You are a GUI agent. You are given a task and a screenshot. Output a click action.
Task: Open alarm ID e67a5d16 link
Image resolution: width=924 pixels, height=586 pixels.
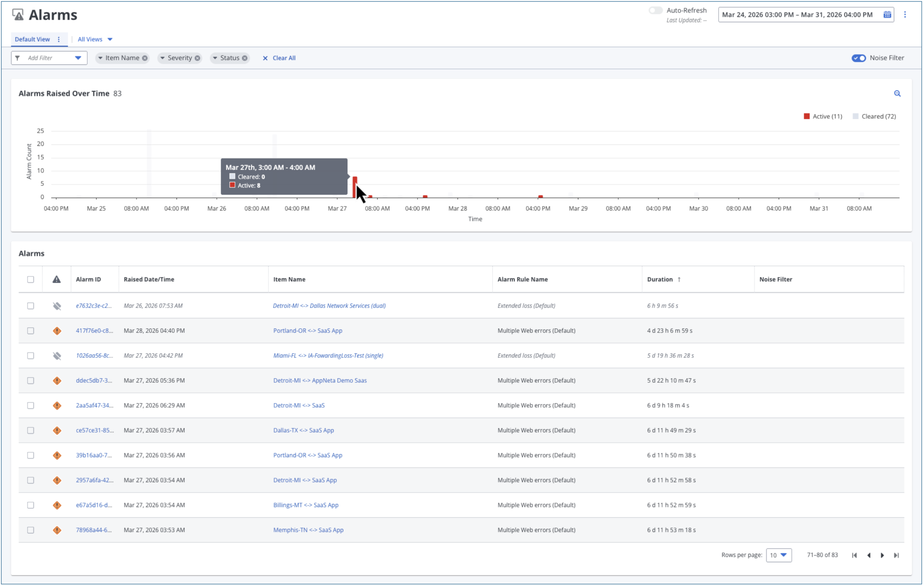(x=94, y=505)
